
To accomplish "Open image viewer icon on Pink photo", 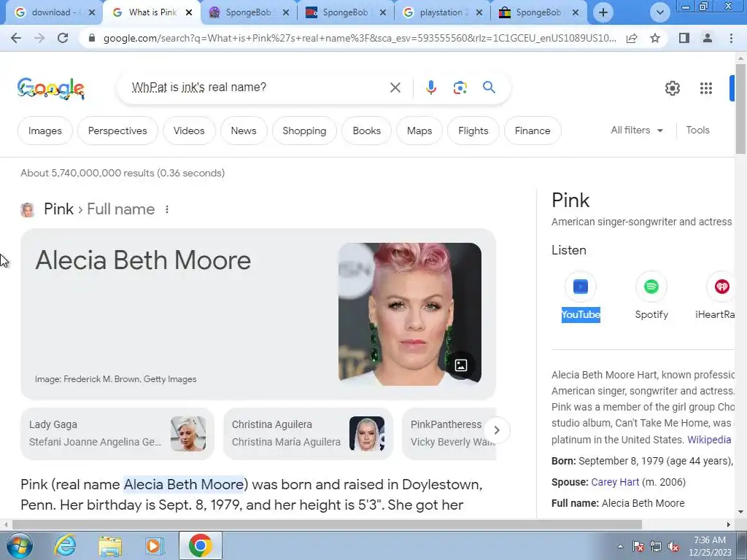I will 461,365.
